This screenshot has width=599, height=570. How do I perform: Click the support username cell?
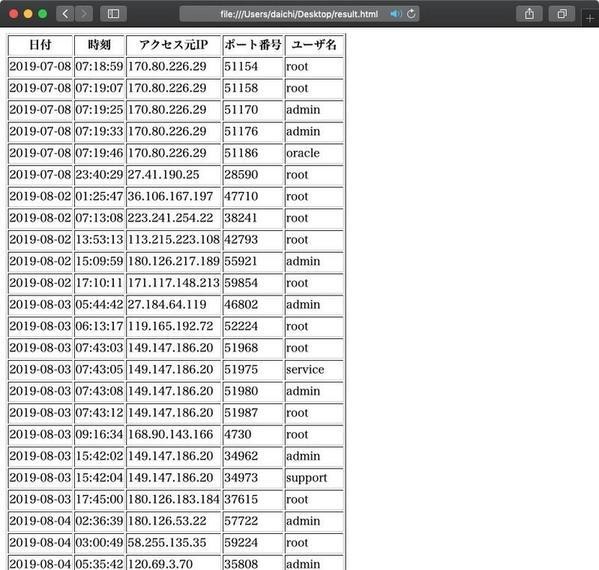pos(314,478)
